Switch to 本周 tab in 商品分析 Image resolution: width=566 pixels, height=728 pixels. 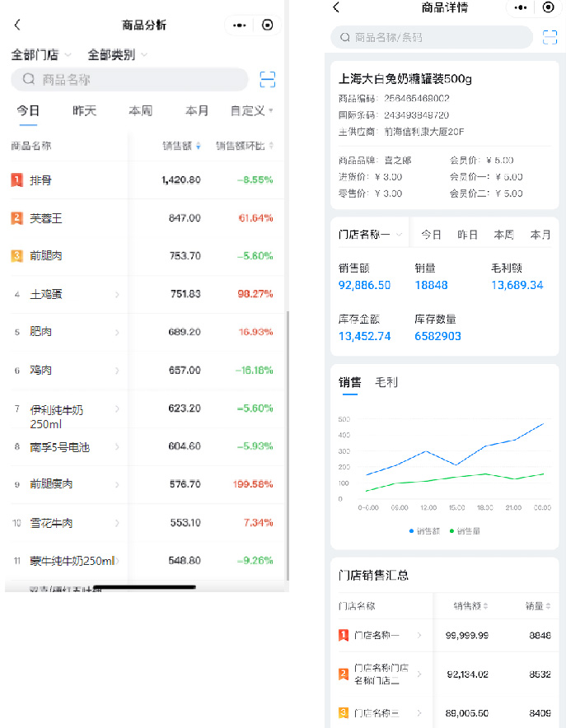pyautogui.click(x=141, y=111)
